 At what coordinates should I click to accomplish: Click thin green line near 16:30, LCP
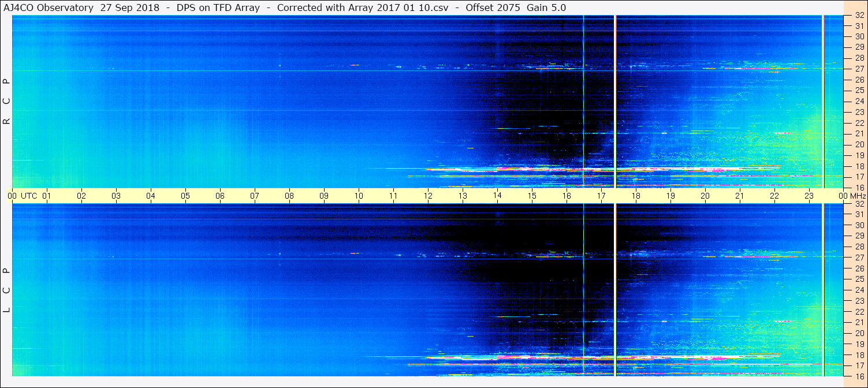point(583,290)
